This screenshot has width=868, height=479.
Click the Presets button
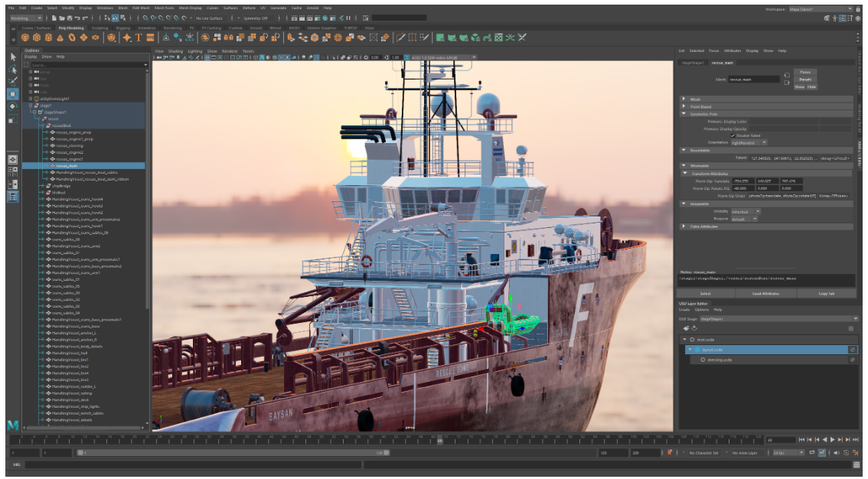804,79
